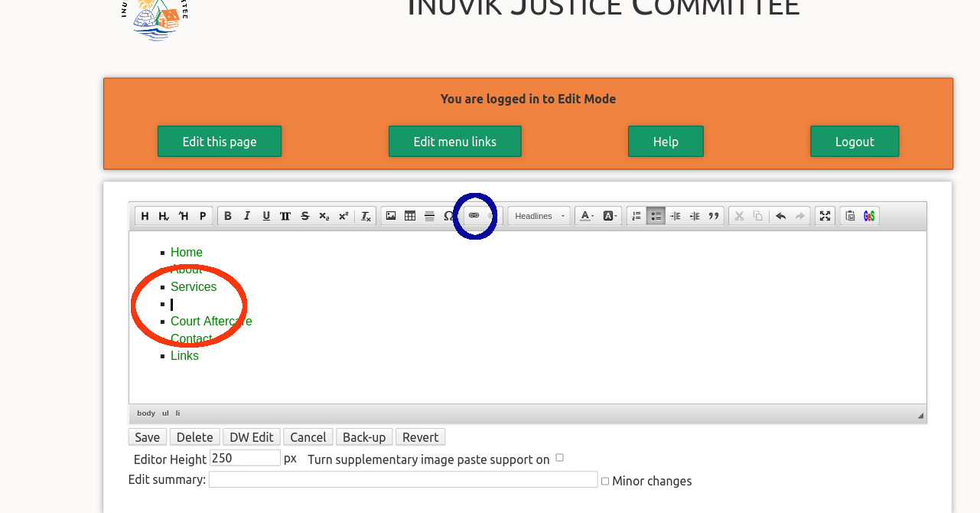
Task: Maximize the editor with the fullscreen icon
Action: click(825, 216)
